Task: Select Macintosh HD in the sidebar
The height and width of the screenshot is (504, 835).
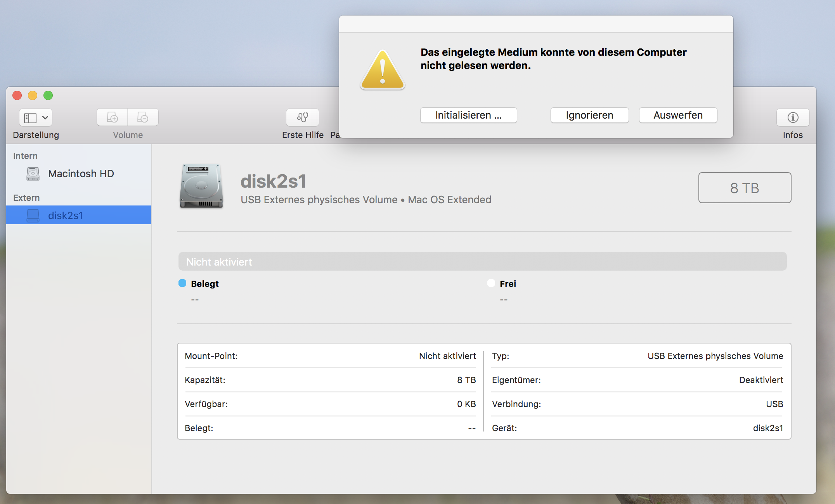Action: click(81, 174)
